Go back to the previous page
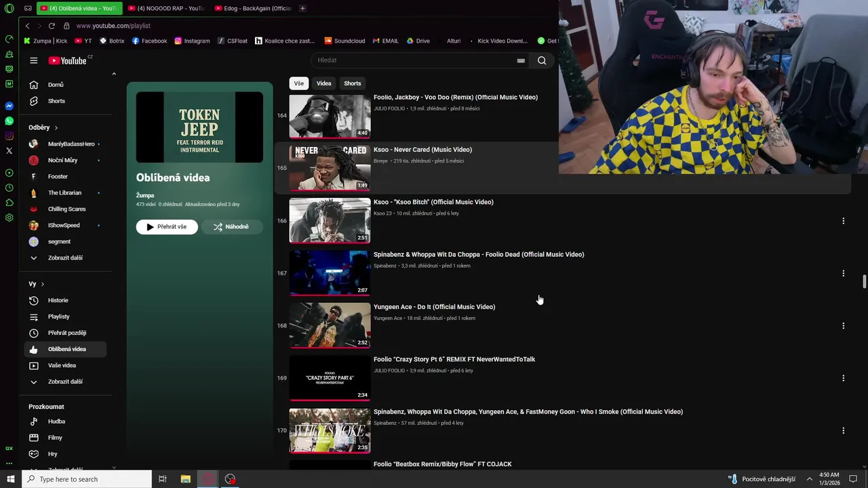This screenshot has height=488, width=868. [27, 26]
